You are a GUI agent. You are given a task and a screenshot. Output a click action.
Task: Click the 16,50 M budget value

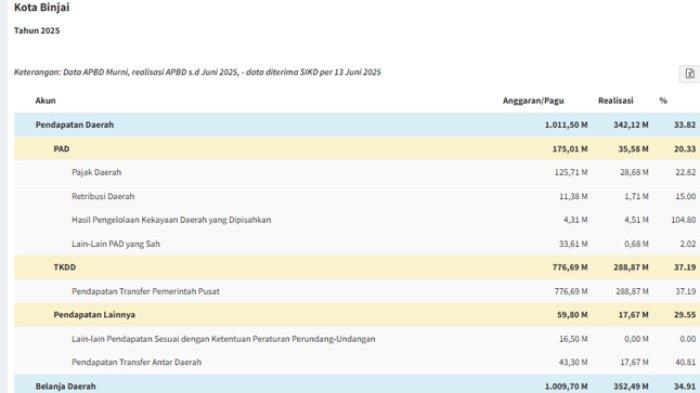(573, 339)
